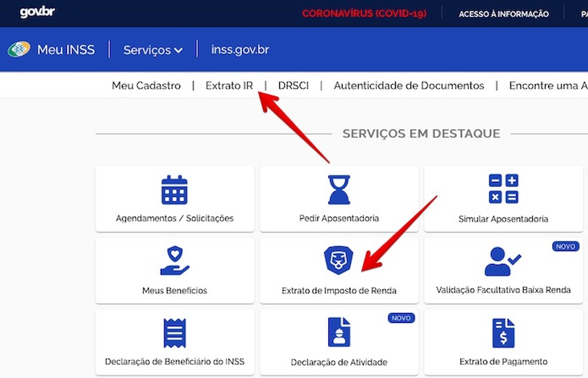This screenshot has width=588, height=378.
Task: Open the ACESSO À INFORMAÇÃO link
Action: pyautogui.click(x=504, y=14)
